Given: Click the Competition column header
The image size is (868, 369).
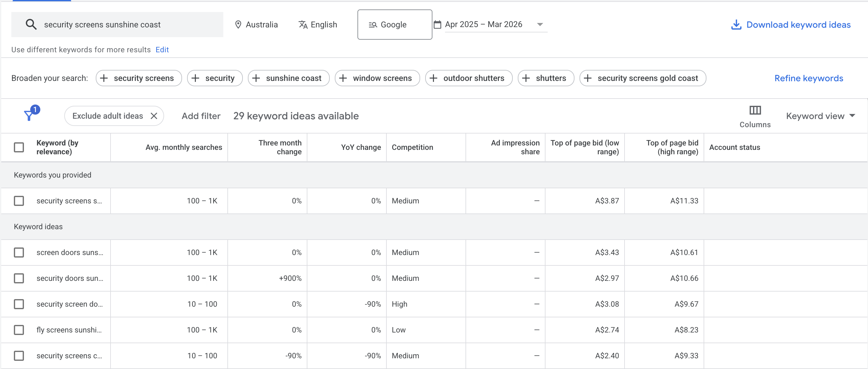Looking at the screenshot, I should point(413,147).
